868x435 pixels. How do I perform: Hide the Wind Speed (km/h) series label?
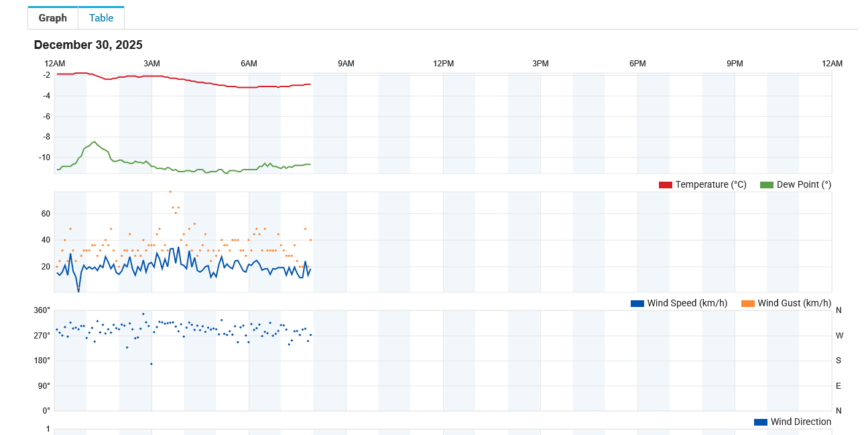click(x=687, y=304)
